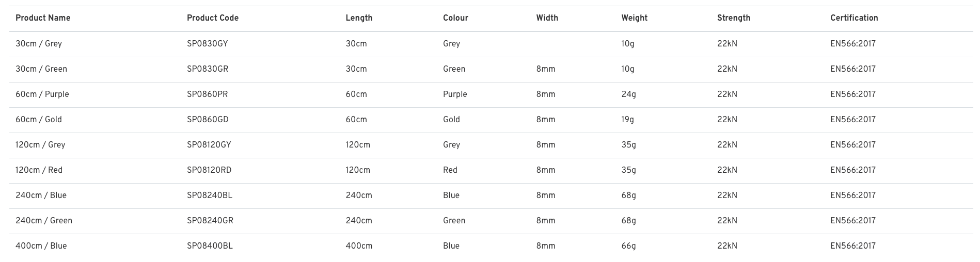Click product code SP08240GR

(210, 221)
